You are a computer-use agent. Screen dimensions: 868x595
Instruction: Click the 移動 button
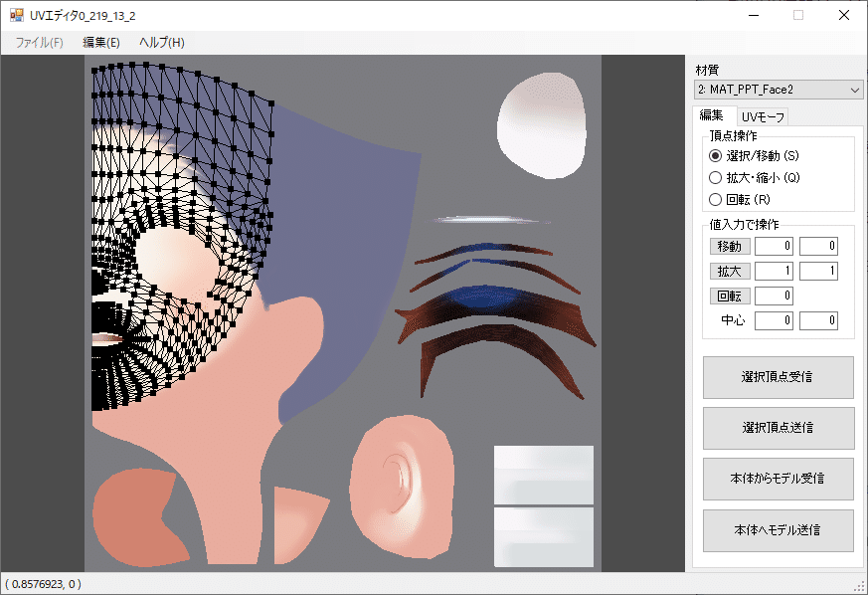pos(730,246)
